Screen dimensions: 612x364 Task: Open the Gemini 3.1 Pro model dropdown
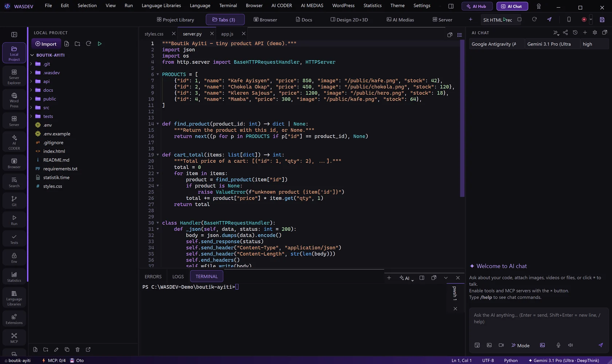552,44
